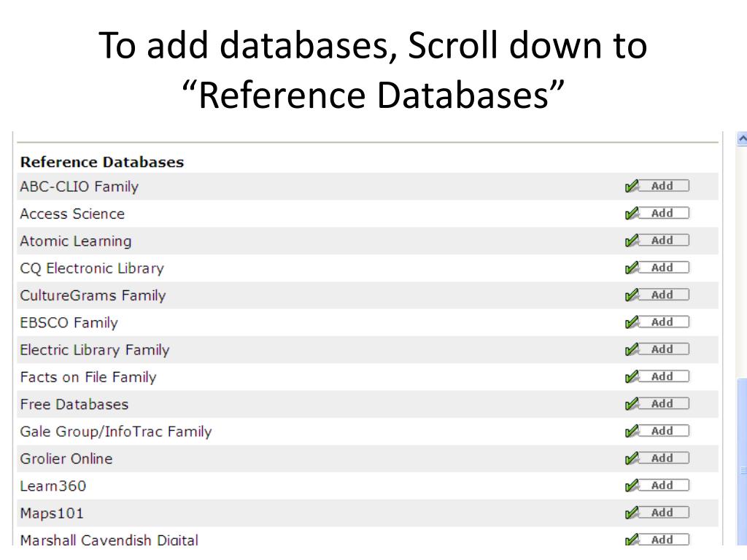
Task: Click Gale Group/InfoTrac Family name
Action: (x=116, y=432)
